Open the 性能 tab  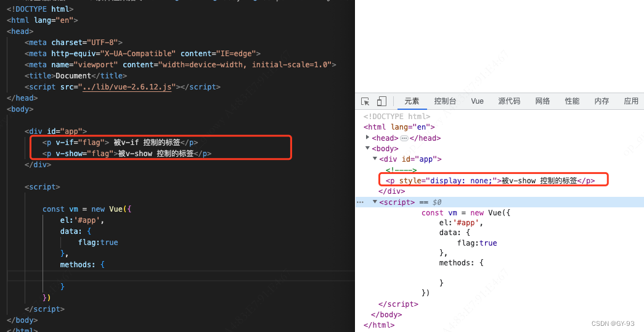point(572,101)
